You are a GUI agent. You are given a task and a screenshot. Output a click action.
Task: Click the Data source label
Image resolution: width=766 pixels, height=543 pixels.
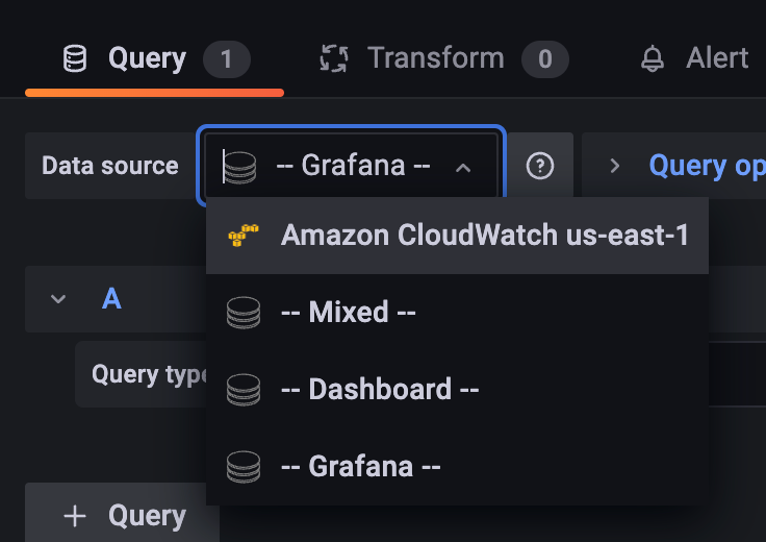coord(110,166)
